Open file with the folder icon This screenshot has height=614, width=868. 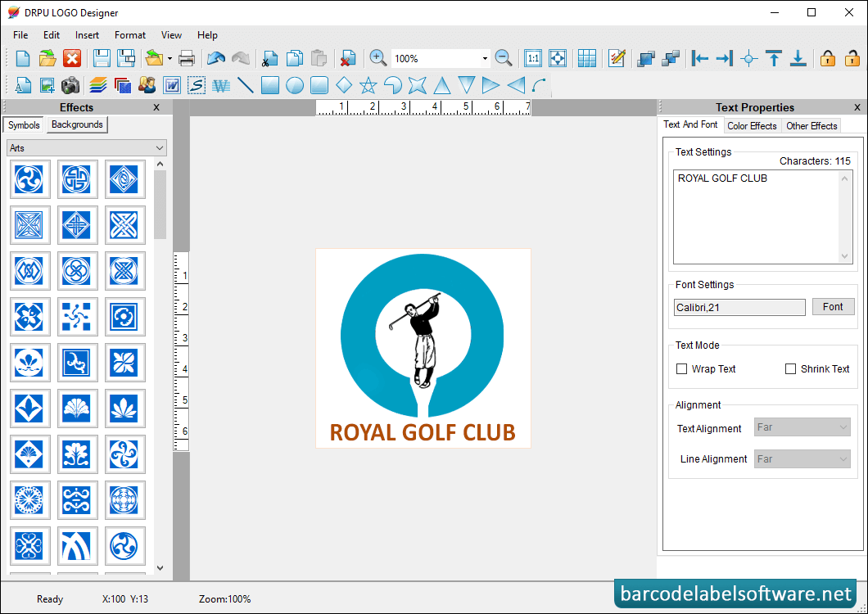coord(47,58)
